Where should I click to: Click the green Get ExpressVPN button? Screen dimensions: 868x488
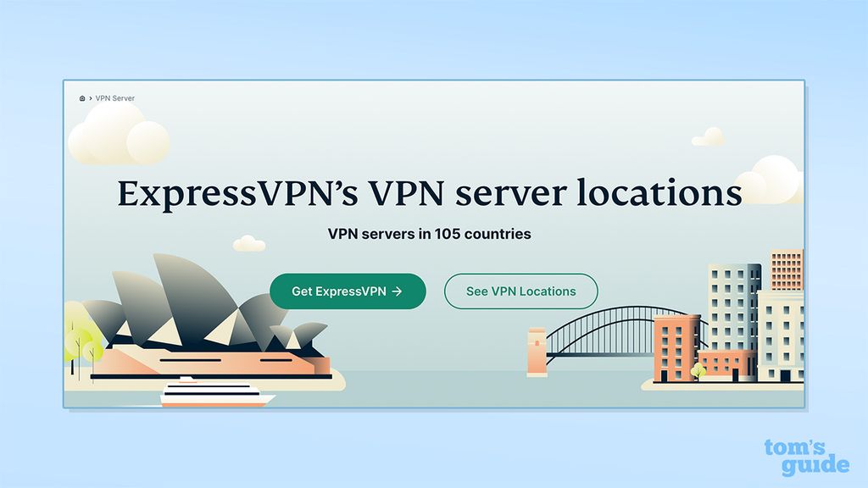[348, 291]
